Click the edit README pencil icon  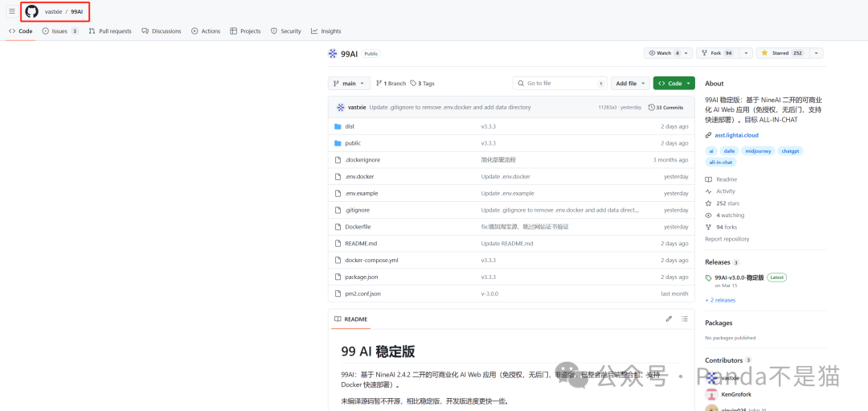coord(669,319)
